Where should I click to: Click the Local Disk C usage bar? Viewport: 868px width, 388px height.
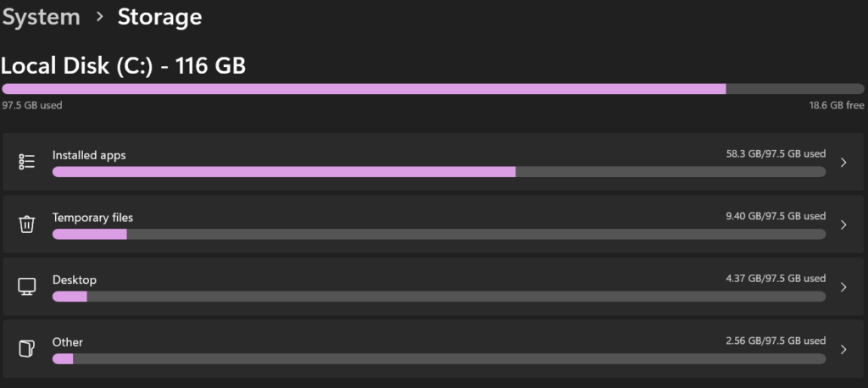coord(433,89)
